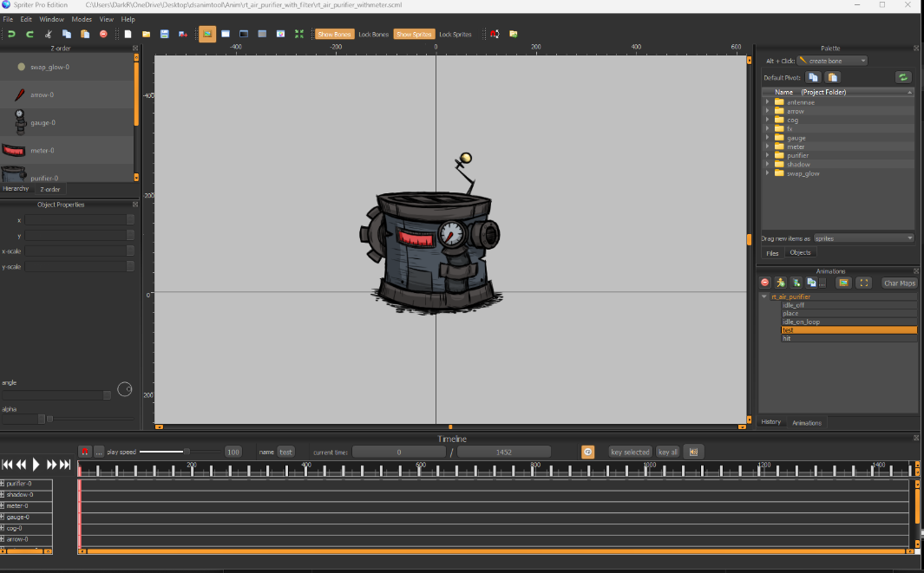The image size is (924, 573).
Task: Click the Char Maps button
Action: pyautogui.click(x=899, y=283)
